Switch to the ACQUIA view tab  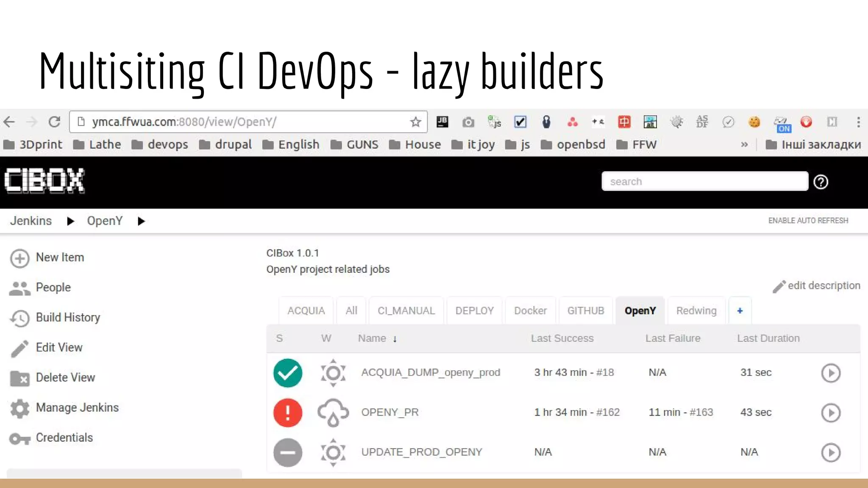[306, 311]
